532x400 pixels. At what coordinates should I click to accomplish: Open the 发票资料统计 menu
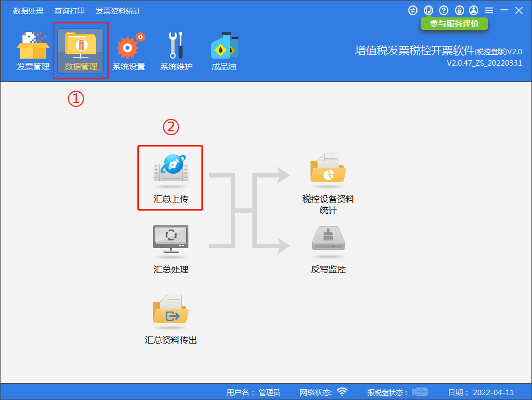click(118, 11)
